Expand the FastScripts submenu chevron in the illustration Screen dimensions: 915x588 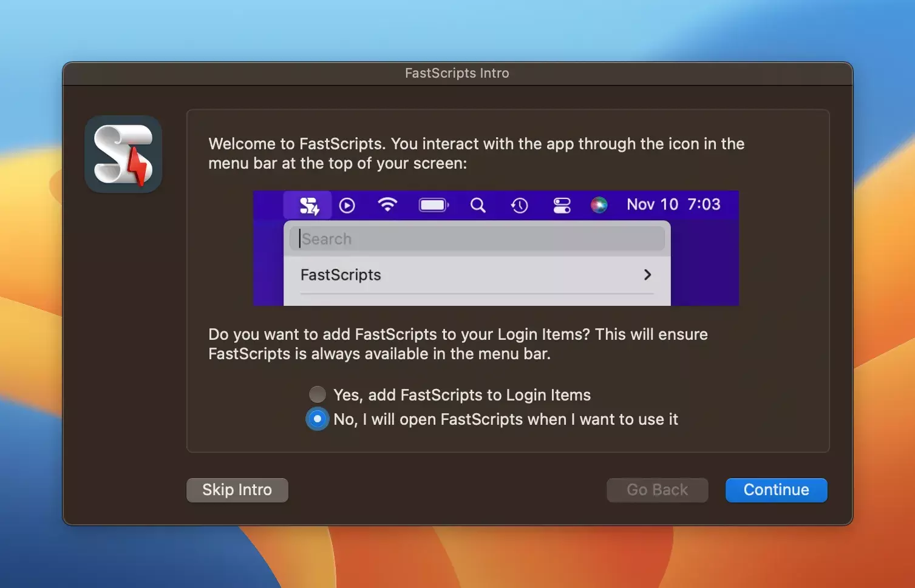tap(647, 275)
